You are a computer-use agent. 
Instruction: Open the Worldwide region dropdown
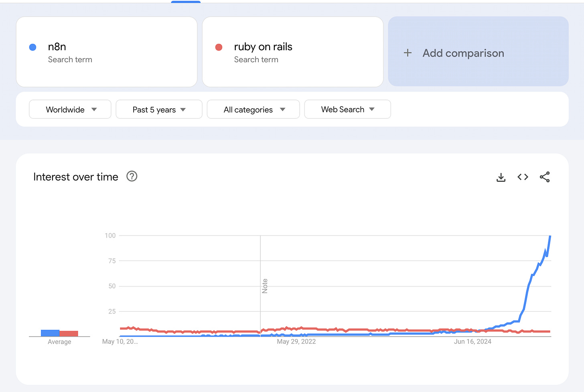coord(70,110)
